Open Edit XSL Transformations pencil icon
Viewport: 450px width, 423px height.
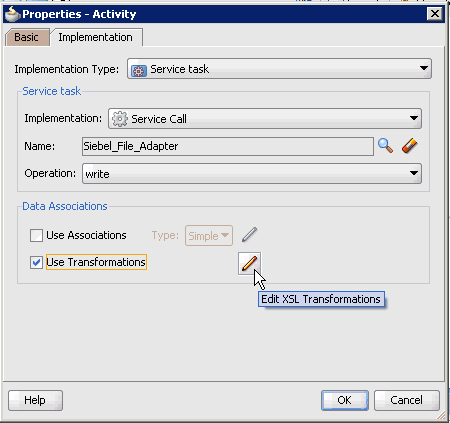click(x=249, y=263)
